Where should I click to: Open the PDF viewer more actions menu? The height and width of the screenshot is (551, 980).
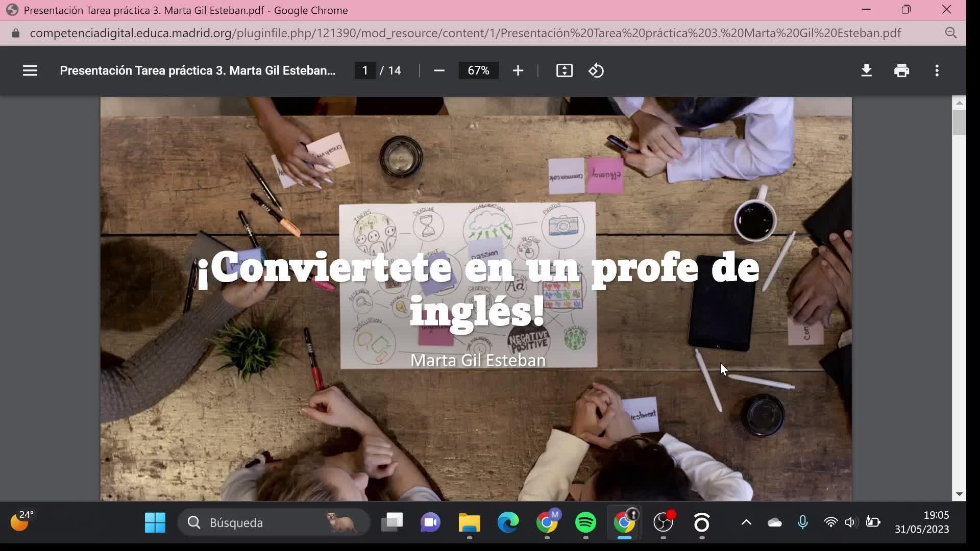pyautogui.click(x=937, y=70)
